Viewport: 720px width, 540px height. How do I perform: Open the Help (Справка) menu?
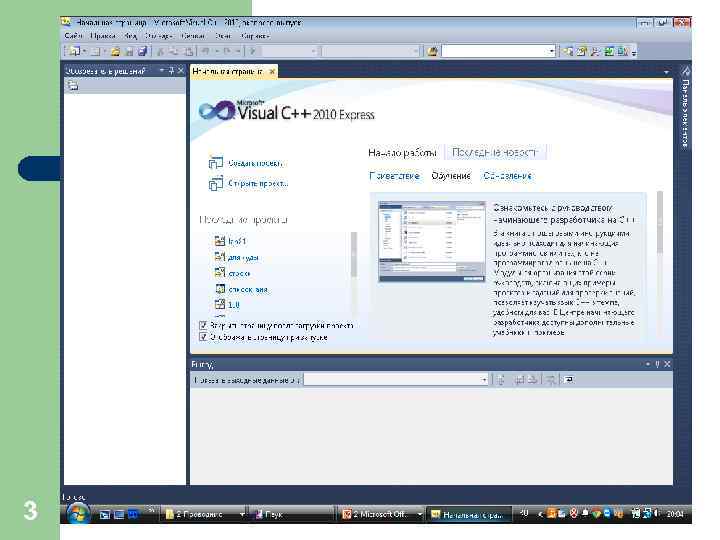pyautogui.click(x=255, y=36)
